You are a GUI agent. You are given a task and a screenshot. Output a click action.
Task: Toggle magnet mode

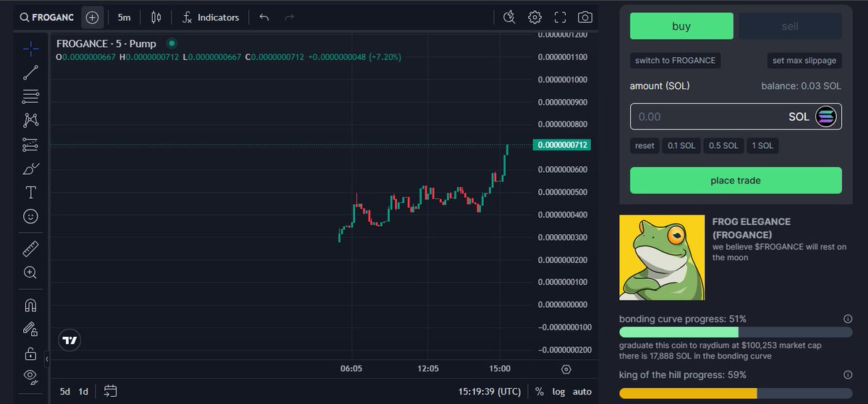tap(30, 305)
